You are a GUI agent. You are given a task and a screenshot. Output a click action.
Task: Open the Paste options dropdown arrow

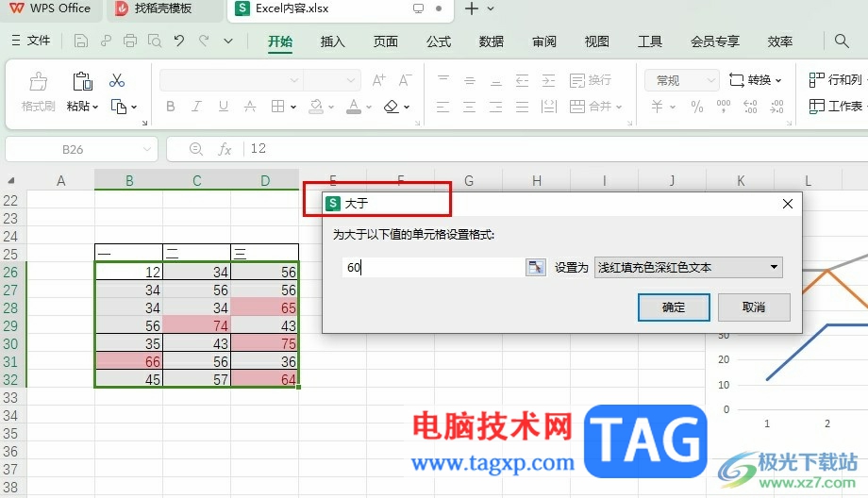point(95,107)
